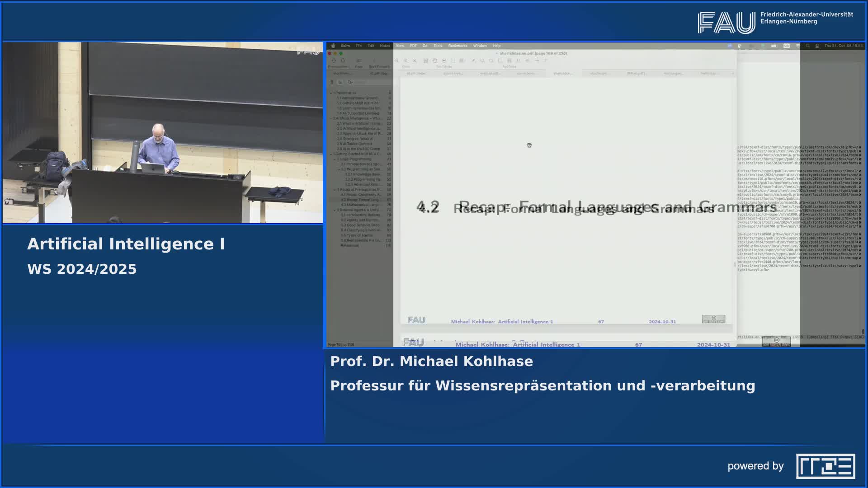Click the Page navigation icon in the toolbar
The width and height of the screenshot is (868, 488).
(x=359, y=60)
